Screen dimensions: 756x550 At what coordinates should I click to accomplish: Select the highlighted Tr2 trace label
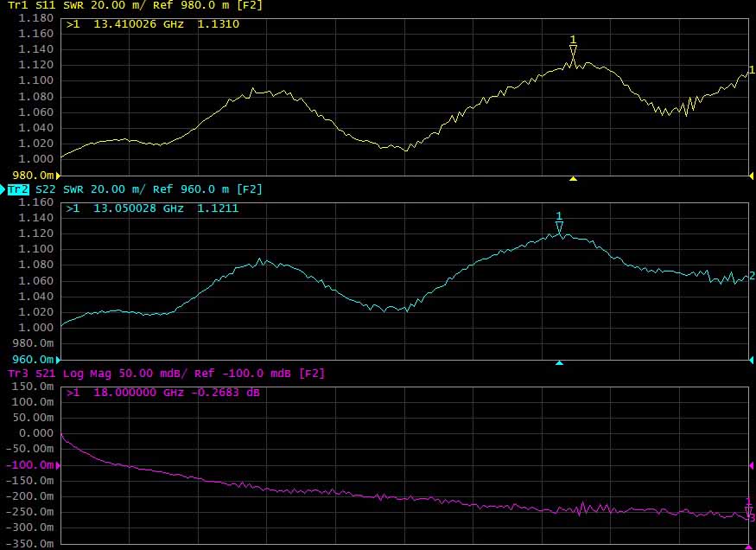coord(19,189)
